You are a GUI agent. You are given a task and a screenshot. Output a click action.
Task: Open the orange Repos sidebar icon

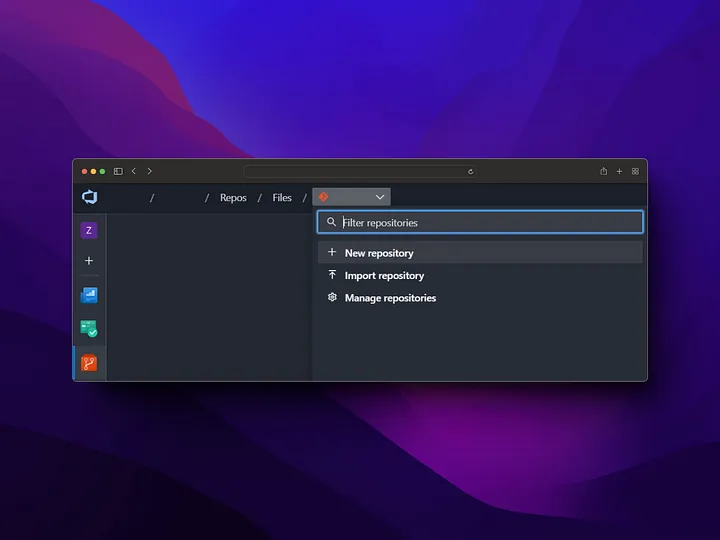[89, 363]
